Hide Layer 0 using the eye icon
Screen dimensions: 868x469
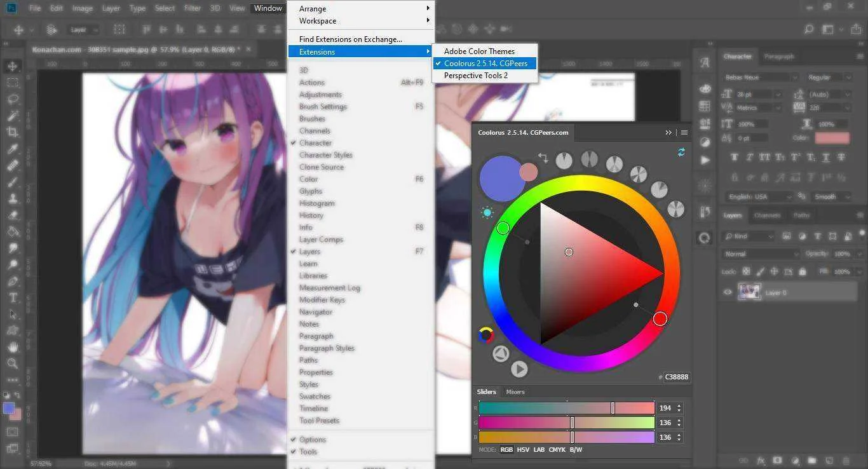pyautogui.click(x=728, y=292)
